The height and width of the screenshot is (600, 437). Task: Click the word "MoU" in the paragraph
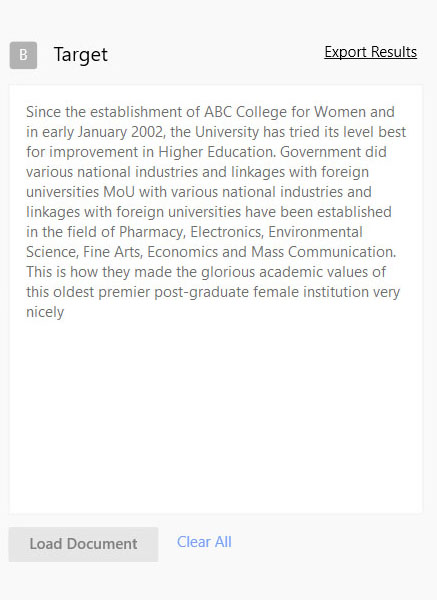pyautogui.click(x=119, y=192)
